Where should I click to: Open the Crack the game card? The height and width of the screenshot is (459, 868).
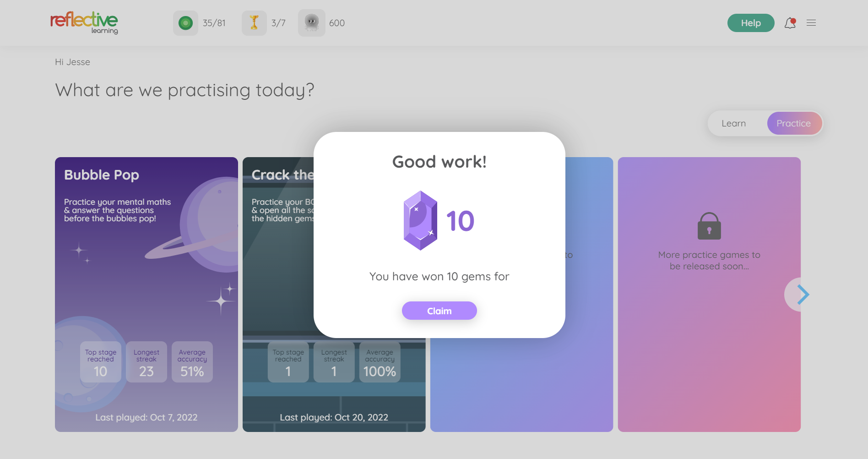pos(277,275)
